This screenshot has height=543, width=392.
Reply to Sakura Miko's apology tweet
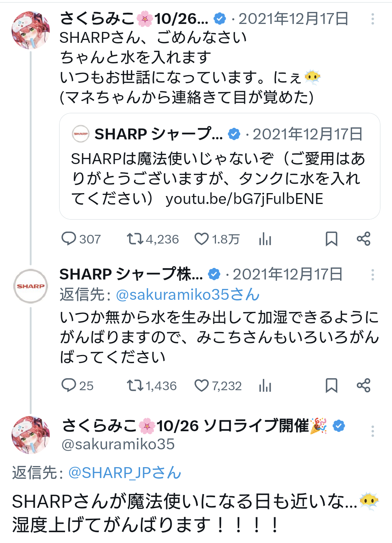point(69,239)
